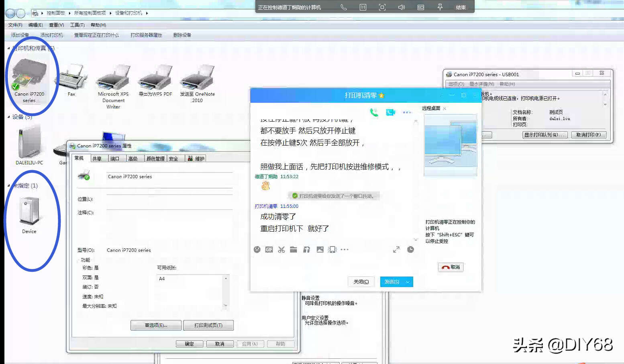Click the 关闭(C) chat button
Screen dimensions: 624x364
click(x=361, y=282)
